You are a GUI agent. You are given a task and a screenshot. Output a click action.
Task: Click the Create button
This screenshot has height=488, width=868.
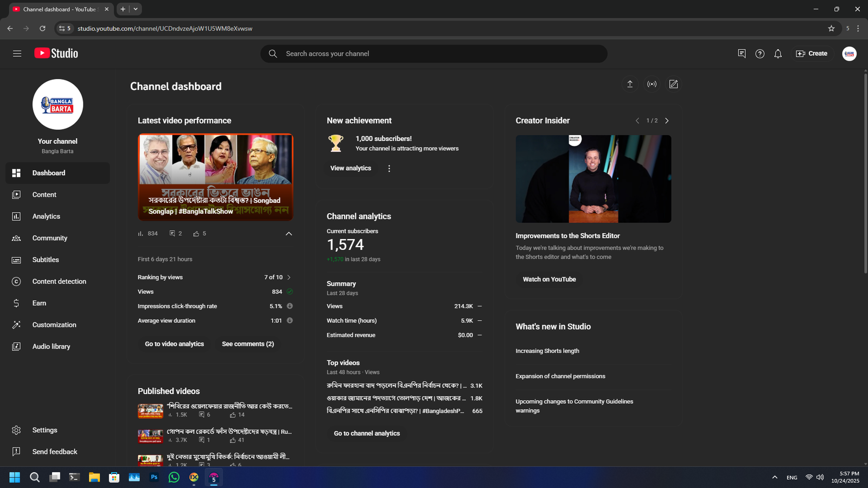point(812,54)
